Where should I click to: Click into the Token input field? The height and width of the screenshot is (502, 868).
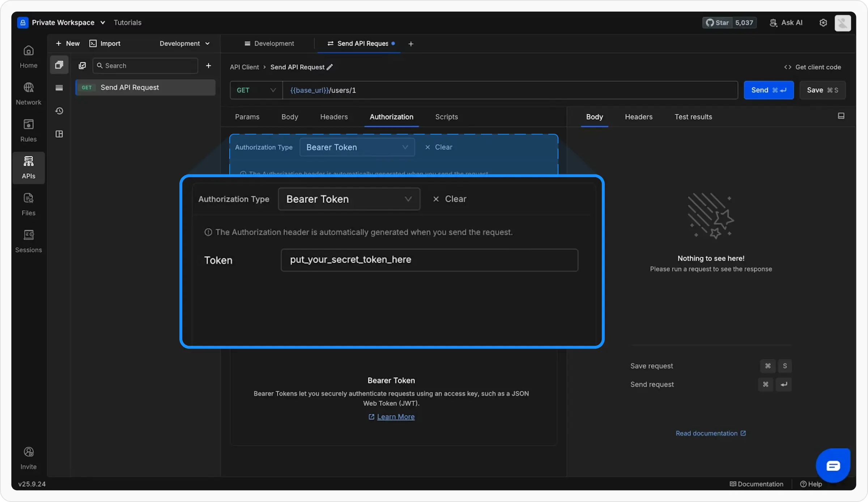(429, 260)
